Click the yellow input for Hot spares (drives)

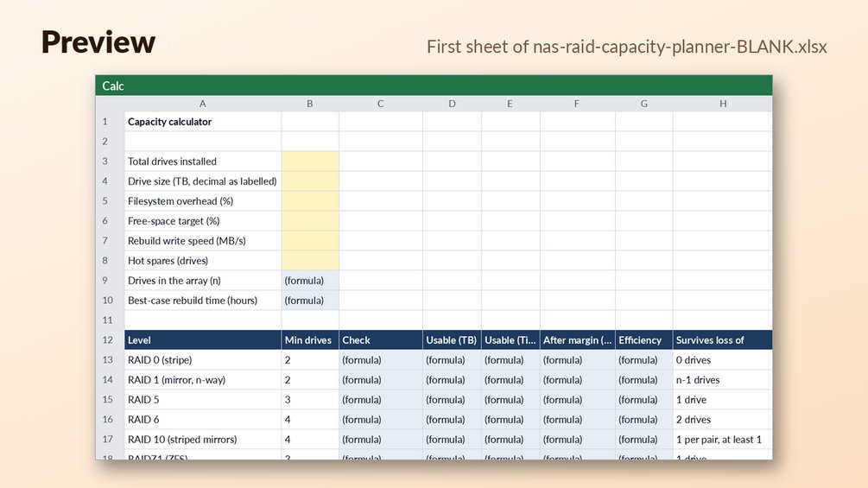coord(310,261)
